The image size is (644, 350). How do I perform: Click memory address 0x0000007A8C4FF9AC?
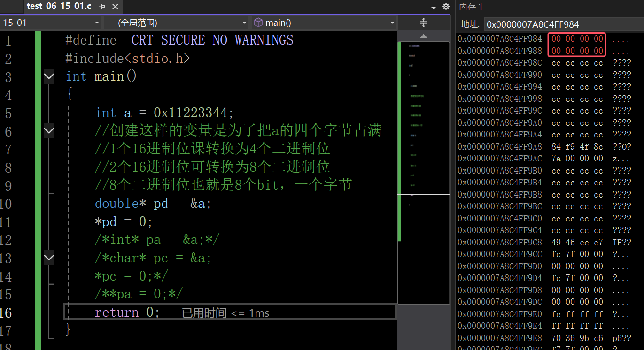pos(500,159)
